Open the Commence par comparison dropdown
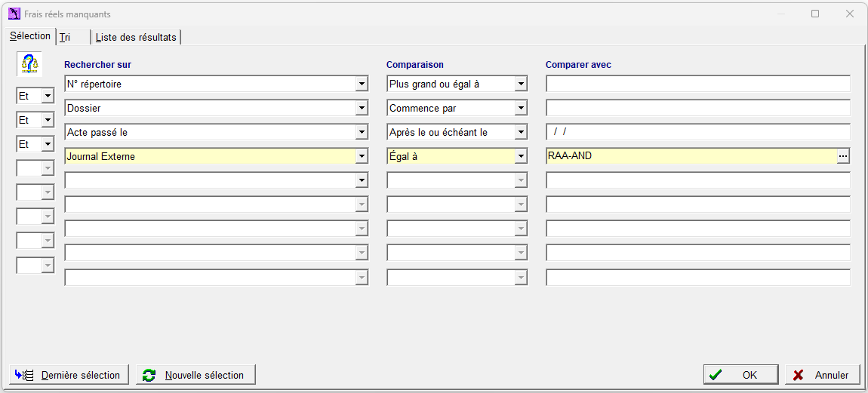Viewport: 868px width, 393px height. 520,109
